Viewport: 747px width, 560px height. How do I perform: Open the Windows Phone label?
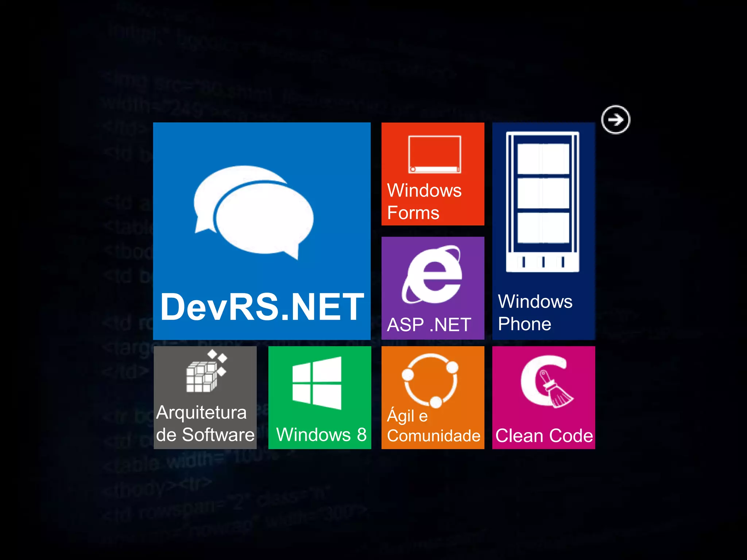point(535,313)
